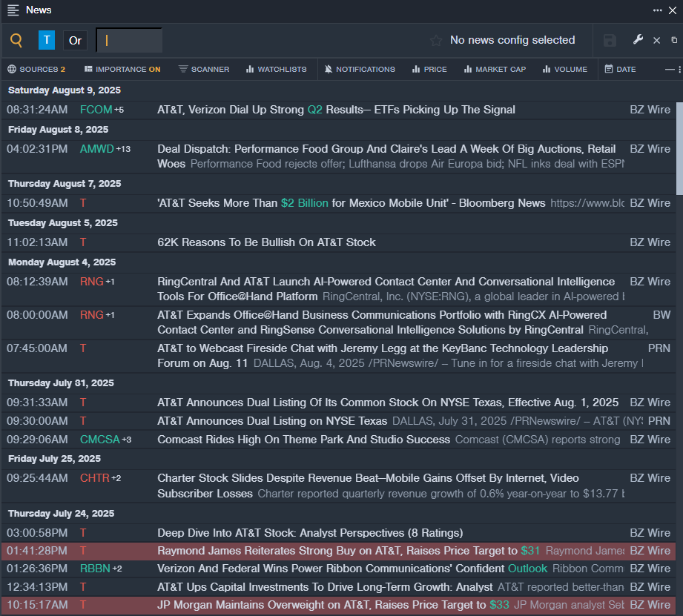Open the Date filter tab
The width and height of the screenshot is (683, 616).
[620, 69]
